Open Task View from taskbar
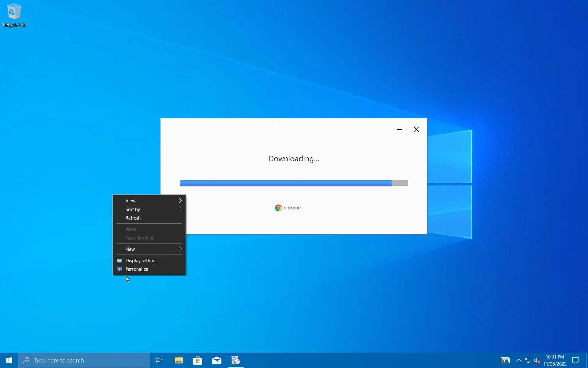The image size is (588, 368). point(159,360)
